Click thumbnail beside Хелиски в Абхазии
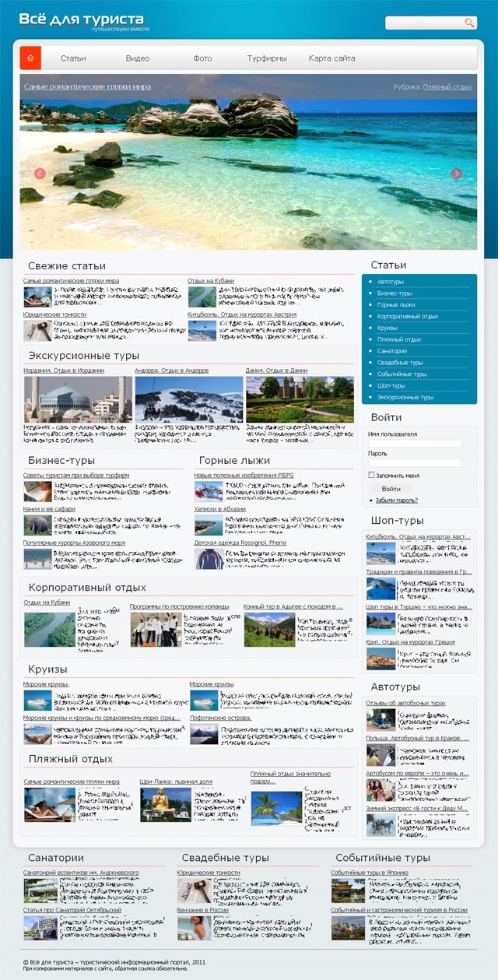498x980 pixels. pyautogui.click(x=208, y=525)
